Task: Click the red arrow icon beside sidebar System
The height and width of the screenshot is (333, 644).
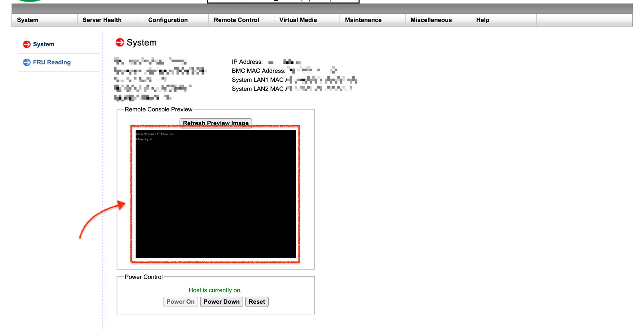Action: coord(27,44)
